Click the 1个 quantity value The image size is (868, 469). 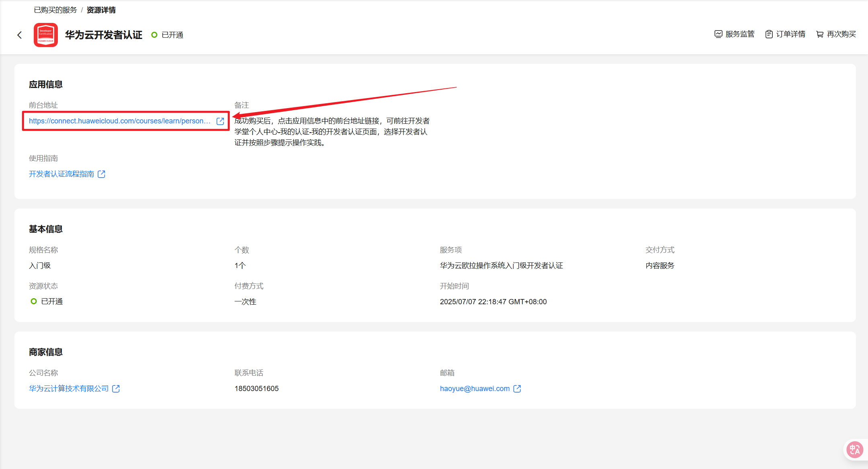[x=240, y=266]
